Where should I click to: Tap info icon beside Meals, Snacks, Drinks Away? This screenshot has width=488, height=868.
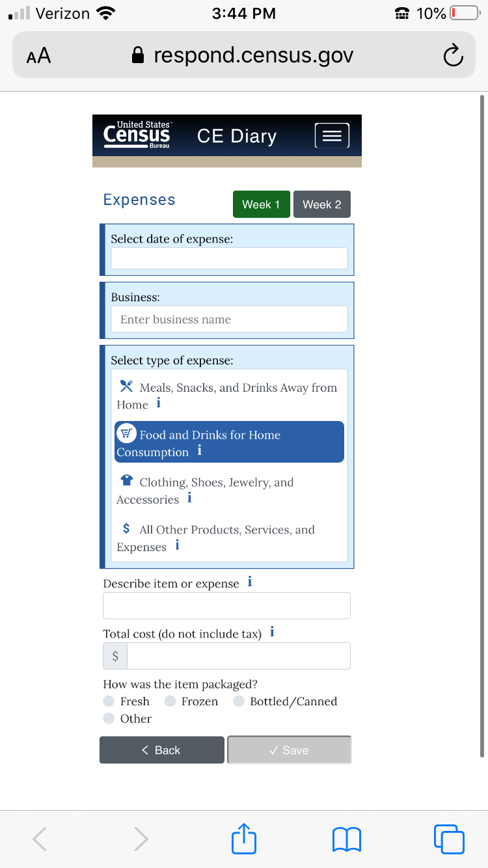(159, 403)
